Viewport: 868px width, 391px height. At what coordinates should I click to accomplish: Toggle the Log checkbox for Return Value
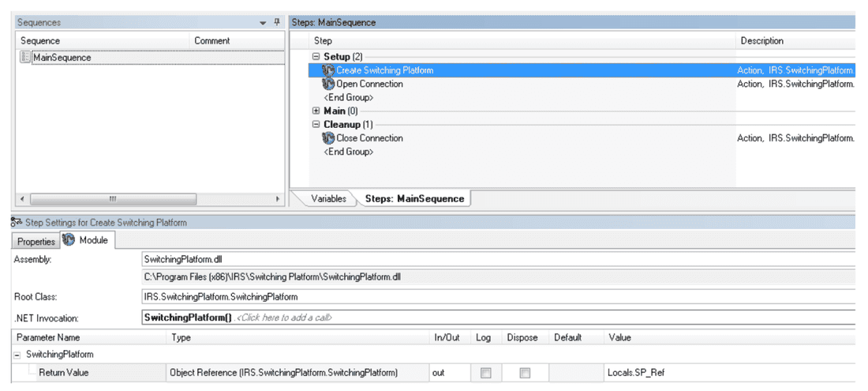(x=485, y=374)
